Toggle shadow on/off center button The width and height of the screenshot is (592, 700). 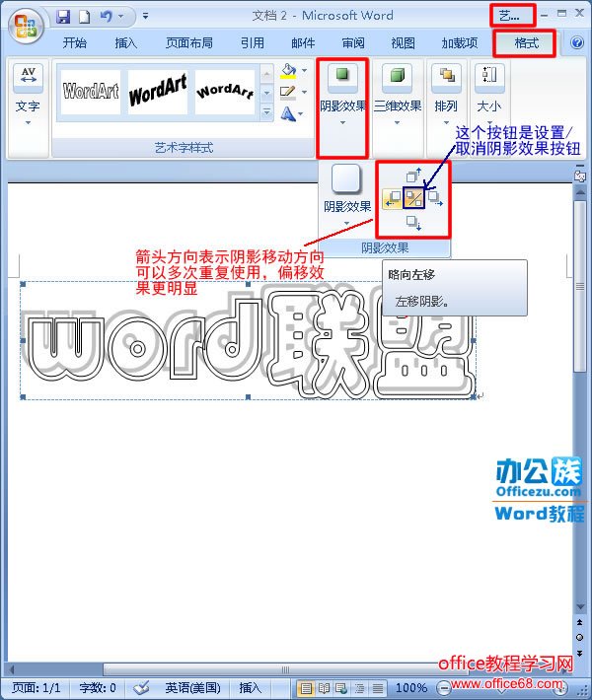(413, 198)
